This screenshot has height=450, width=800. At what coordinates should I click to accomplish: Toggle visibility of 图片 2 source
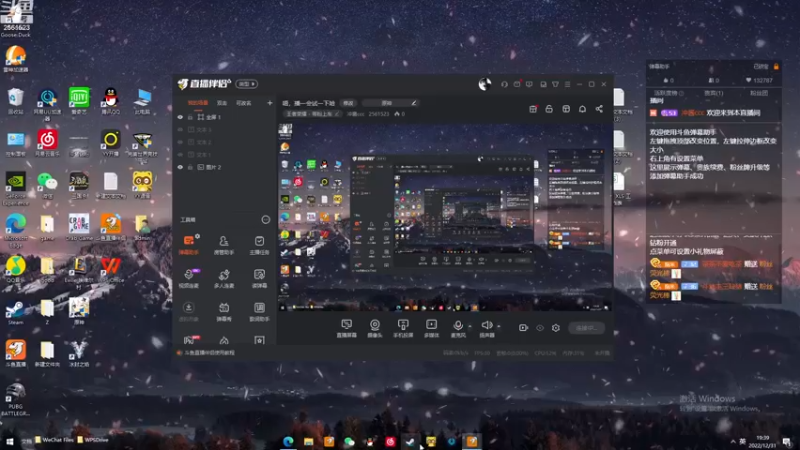(180, 167)
